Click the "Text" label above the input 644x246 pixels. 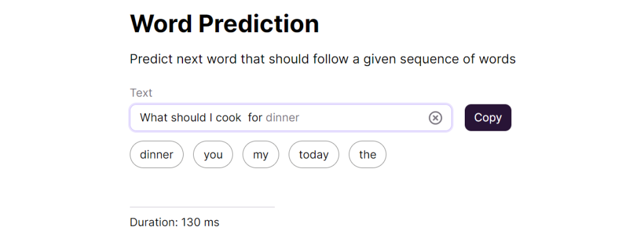click(141, 93)
